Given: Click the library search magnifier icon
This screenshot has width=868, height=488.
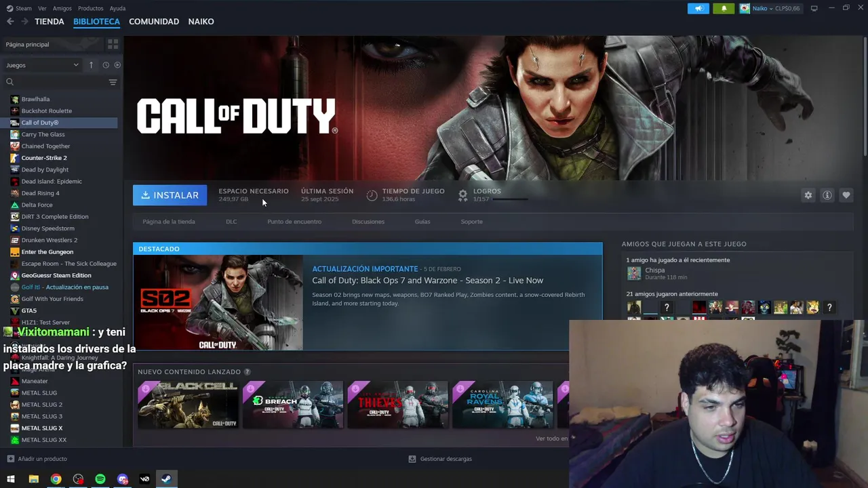Looking at the screenshot, I should pos(9,82).
